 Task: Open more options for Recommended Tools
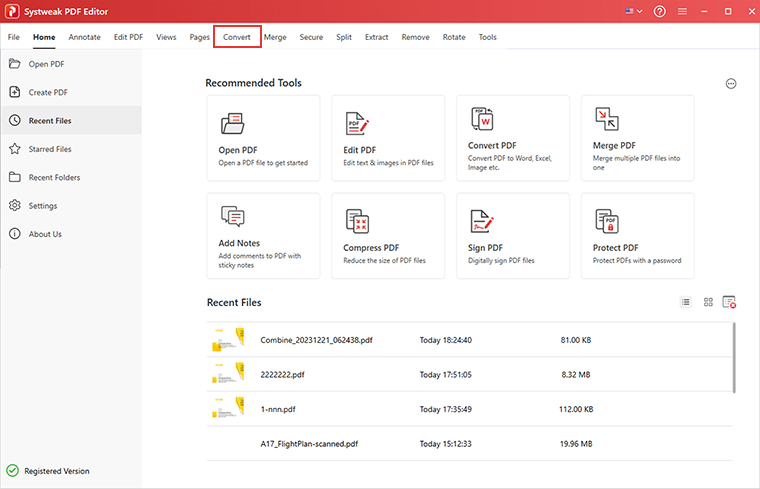[731, 84]
